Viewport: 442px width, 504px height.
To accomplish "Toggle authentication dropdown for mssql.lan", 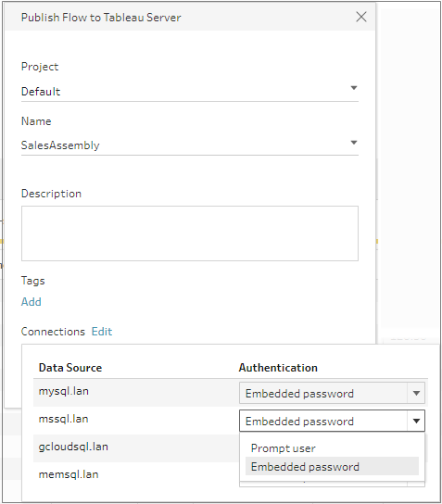I will (x=332, y=421).
